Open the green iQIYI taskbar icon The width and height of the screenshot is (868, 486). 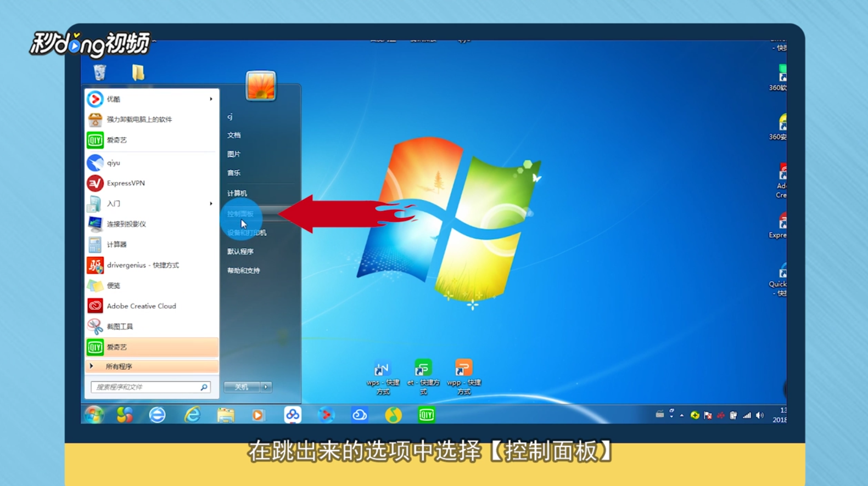point(427,415)
